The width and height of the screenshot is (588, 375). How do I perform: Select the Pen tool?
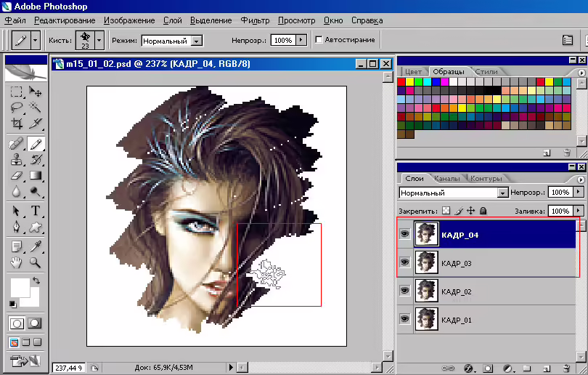(x=16, y=227)
